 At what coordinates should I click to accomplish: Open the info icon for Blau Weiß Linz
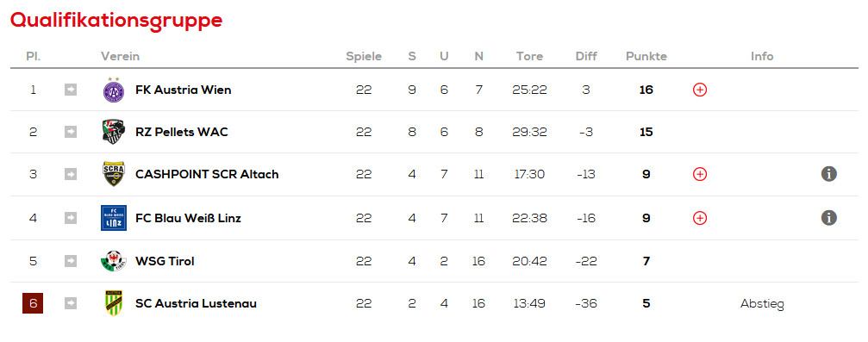(x=828, y=217)
